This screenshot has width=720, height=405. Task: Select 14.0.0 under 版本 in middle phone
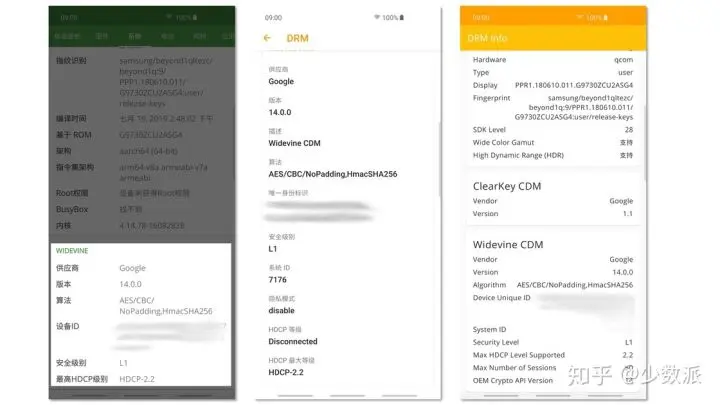pos(280,112)
